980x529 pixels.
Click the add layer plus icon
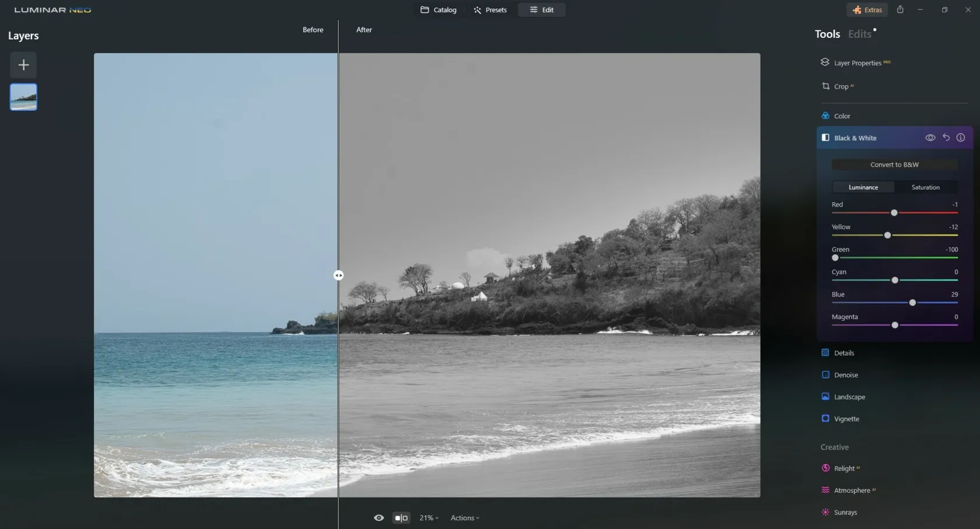tap(23, 65)
